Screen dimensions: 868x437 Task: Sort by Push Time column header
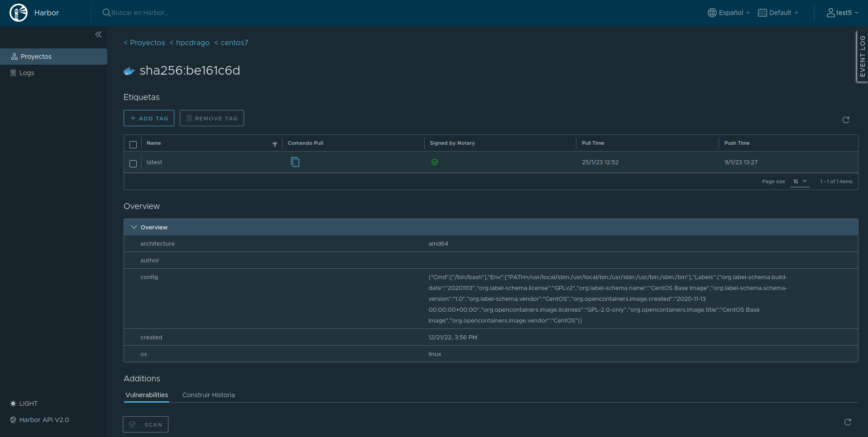(737, 143)
